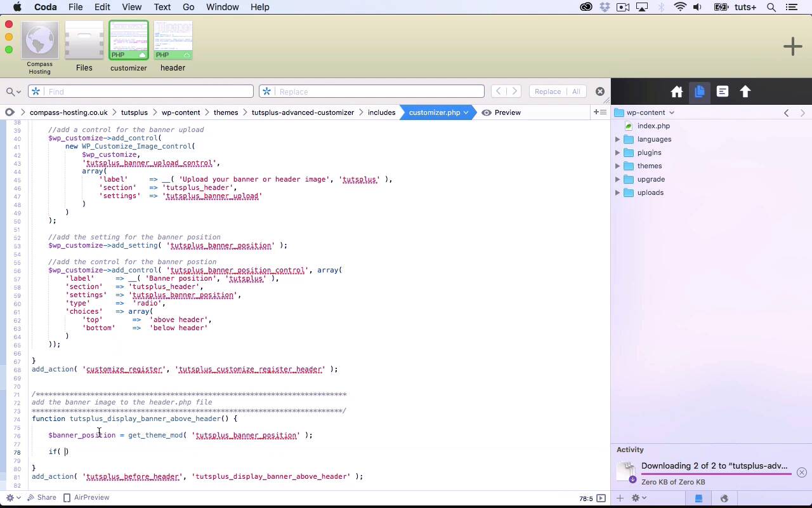Image resolution: width=812 pixels, height=508 pixels.
Task: Expand the themes folder in sidebar
Action: 618,166
